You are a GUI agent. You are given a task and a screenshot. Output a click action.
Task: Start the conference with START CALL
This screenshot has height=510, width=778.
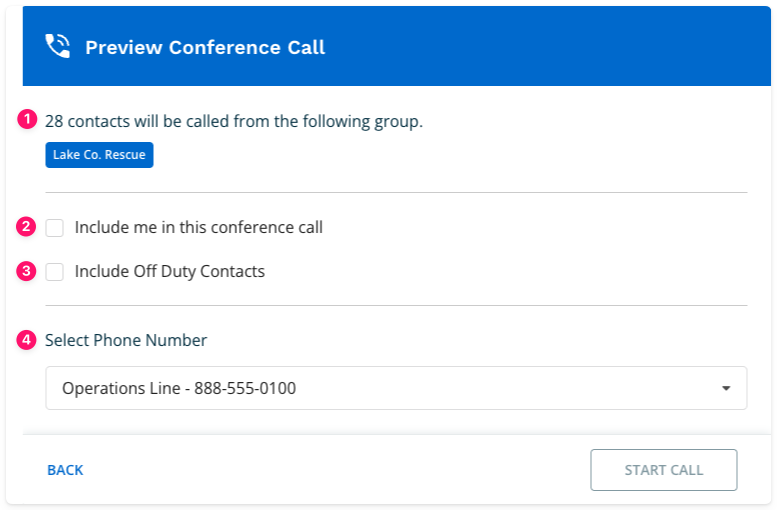coord(663,470)
